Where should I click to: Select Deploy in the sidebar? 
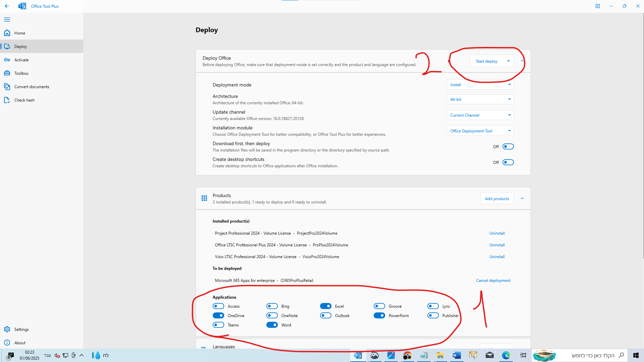42,46
